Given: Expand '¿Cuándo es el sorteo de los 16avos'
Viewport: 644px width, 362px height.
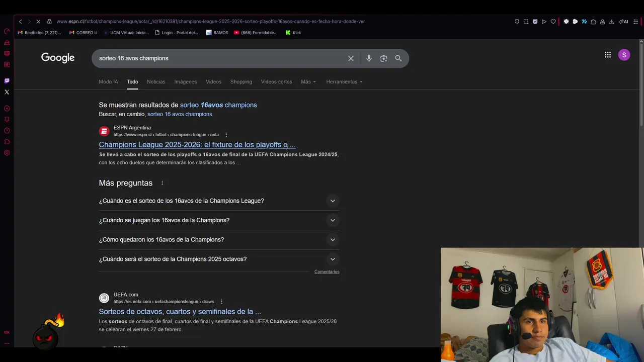Looking at the screenshot, I should (x=219, y=201).
